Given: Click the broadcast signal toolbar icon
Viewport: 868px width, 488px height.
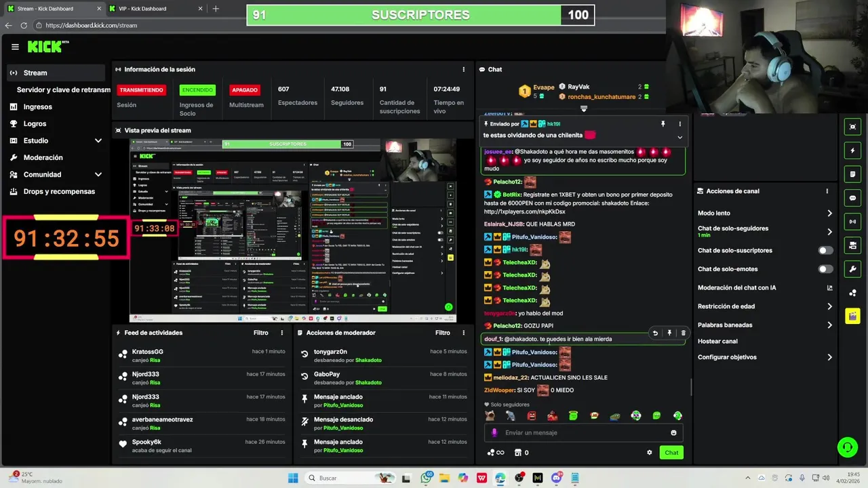Looking at the screenshot, I should (x=852, y=222).
